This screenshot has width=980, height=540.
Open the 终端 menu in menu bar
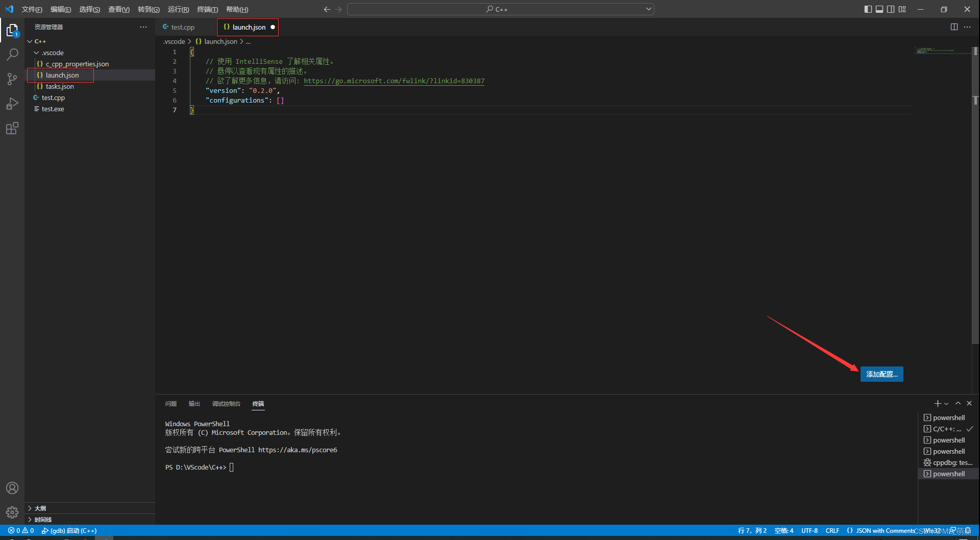click(x=207, y=9)
